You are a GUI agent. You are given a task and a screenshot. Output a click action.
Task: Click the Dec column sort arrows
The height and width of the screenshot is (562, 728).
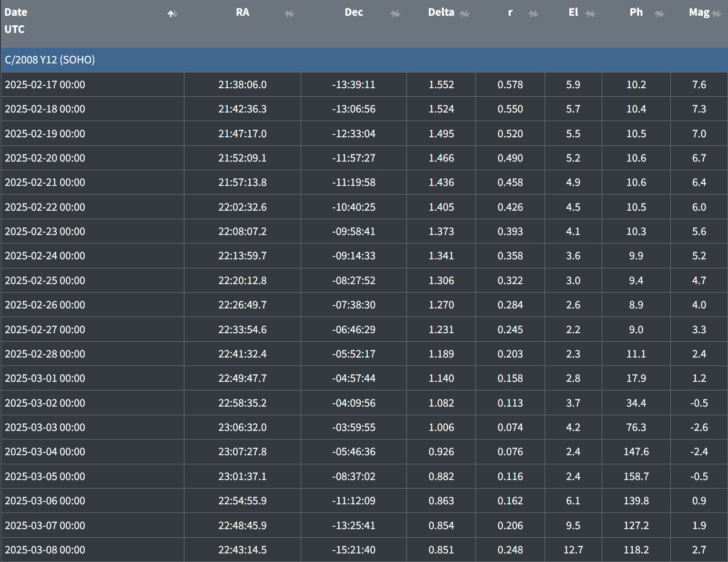pos(395,14)
